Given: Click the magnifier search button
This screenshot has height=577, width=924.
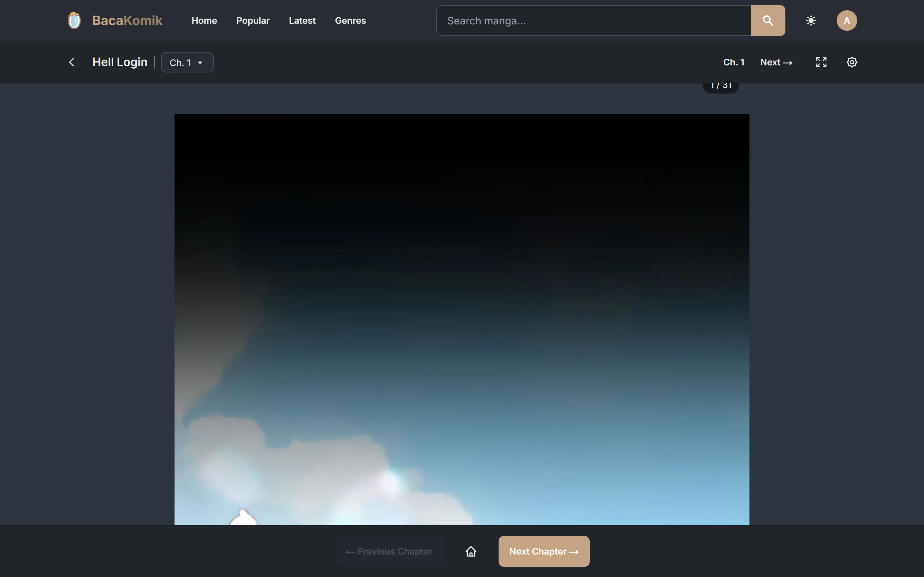Looking at the screenshot, I should pos(768,21).
